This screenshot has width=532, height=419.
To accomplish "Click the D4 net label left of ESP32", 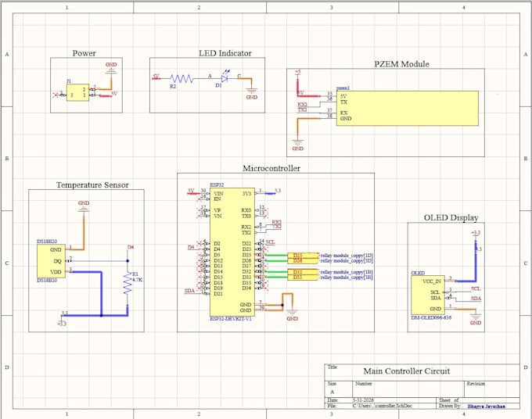I will pos(191,247).
